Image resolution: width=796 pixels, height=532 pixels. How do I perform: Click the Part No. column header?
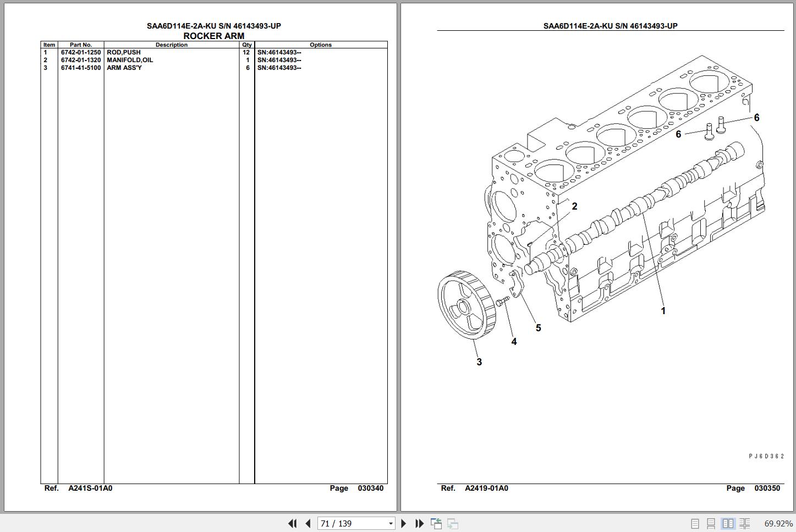(x=81, y=45)
